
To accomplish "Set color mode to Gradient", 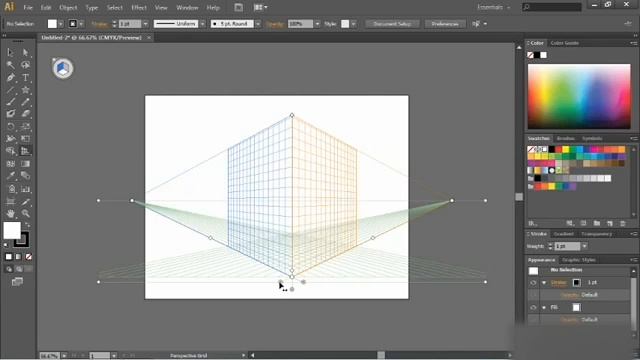I will [x=18, y=257].
